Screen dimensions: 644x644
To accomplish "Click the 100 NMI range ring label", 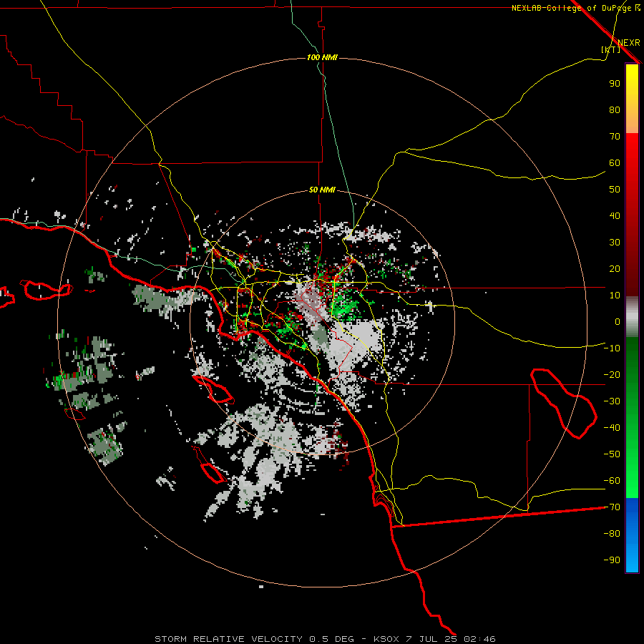I will click(322, 57).
